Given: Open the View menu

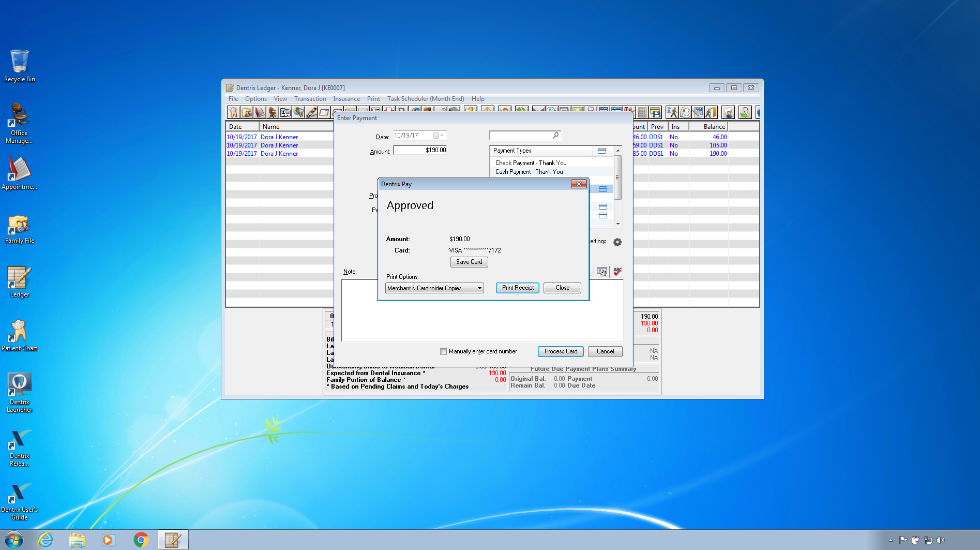Looking at the screenshot, I should 280,99.
